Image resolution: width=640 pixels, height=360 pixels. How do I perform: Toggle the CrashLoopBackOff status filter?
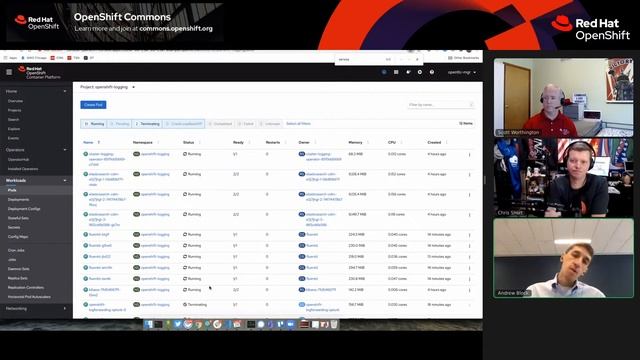[184, 124]
